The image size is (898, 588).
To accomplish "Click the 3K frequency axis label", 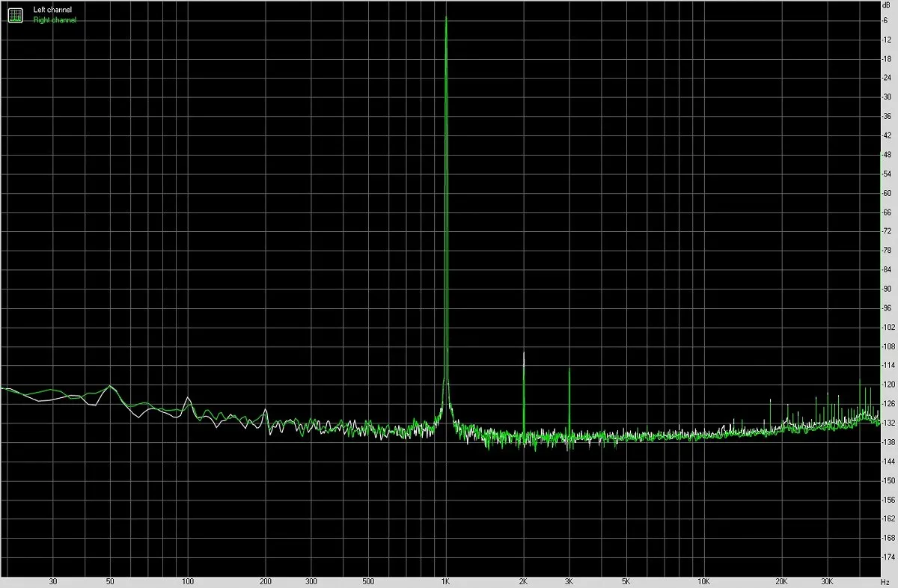I will coord(569,581).
